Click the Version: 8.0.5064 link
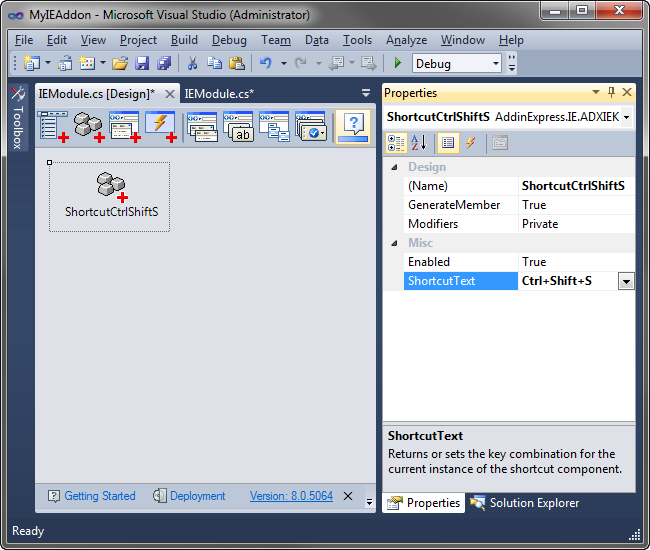This screenshot has height=550, width=650. coord(291,496)
